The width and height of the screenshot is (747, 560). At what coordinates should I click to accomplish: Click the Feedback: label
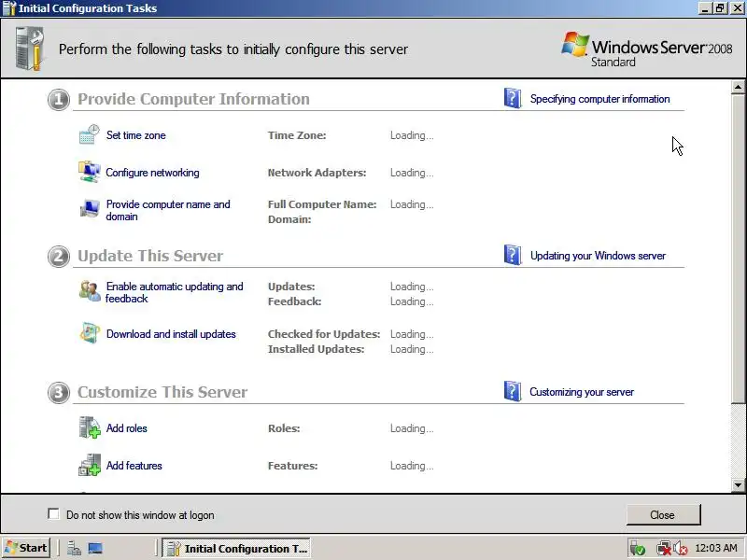point(294,301)
